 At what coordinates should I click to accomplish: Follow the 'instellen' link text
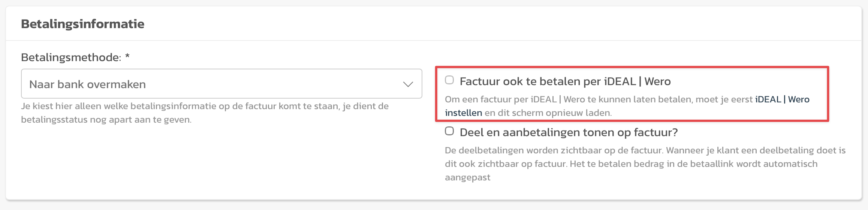coord(463,113)
